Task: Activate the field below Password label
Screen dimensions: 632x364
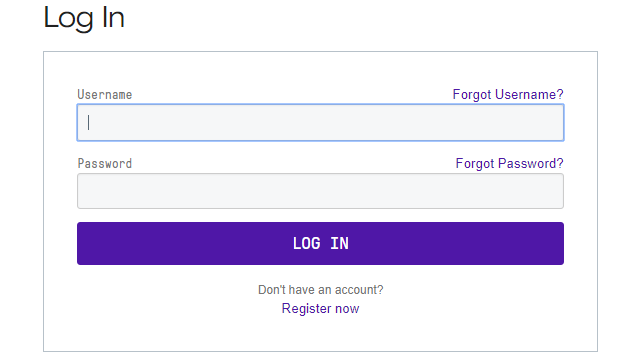Action: [320, 191]
